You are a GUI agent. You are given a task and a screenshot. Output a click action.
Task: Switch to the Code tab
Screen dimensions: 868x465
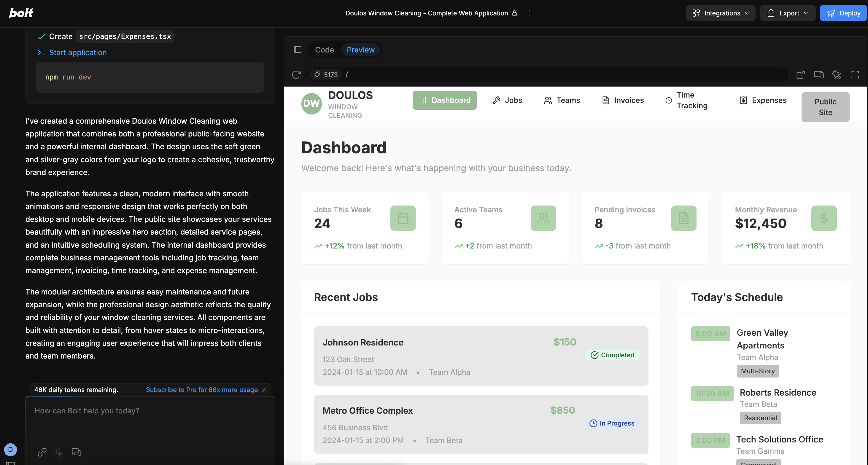point(324,50)
